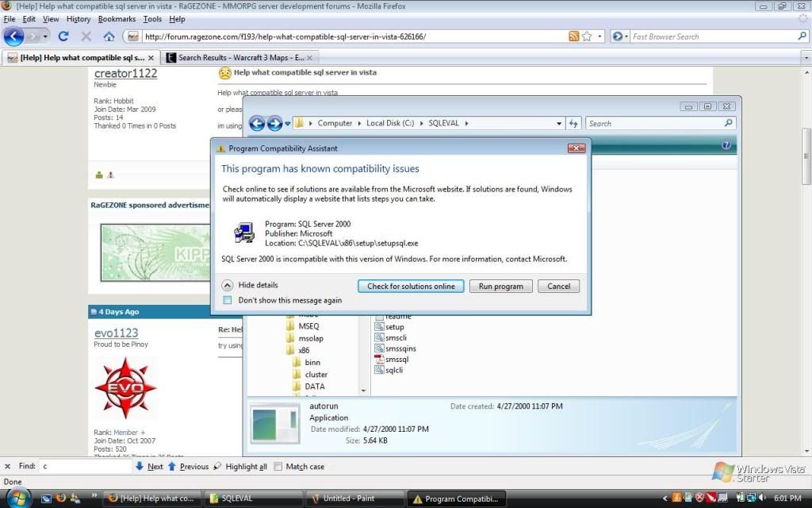Image resolution: width=812 pixels, height=508 pixels.
Task: Open the Explorer address path dropdown
Action: click(x=560, y=123)
